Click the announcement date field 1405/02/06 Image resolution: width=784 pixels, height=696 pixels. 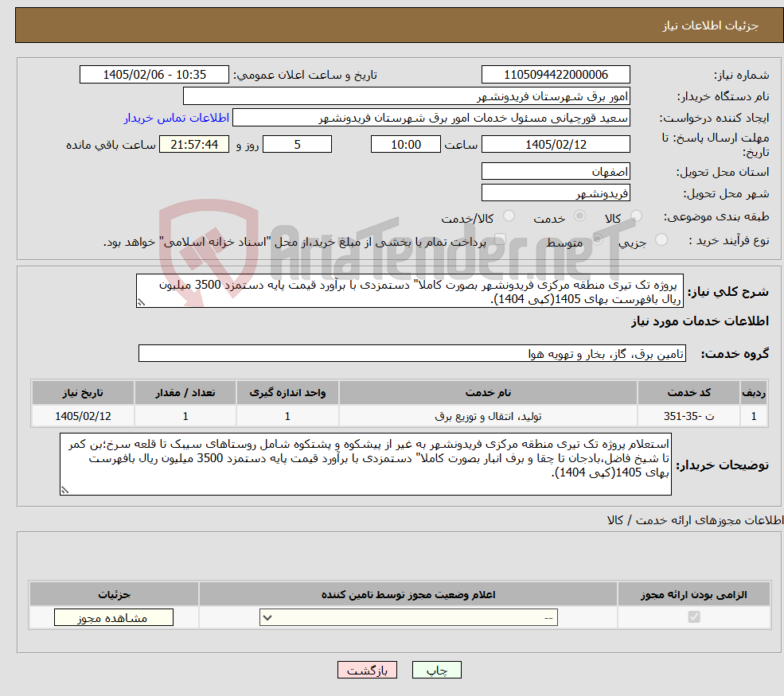click(x=154, y=75)
